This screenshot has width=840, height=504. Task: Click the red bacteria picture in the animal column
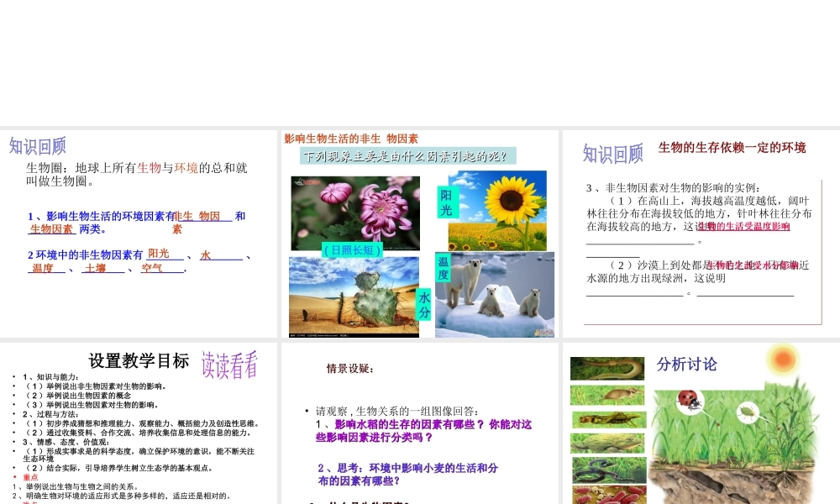(x=609, y=495)
